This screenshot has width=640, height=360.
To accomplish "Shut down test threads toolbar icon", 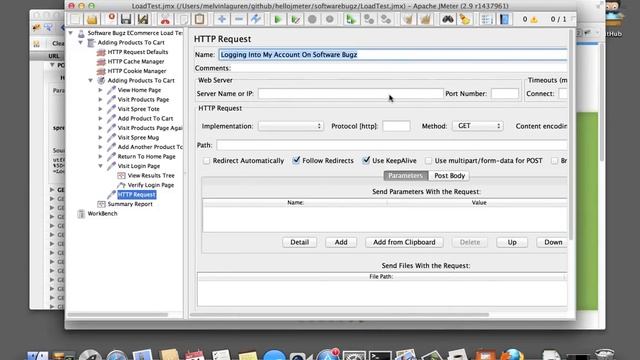I will point(330,19).
